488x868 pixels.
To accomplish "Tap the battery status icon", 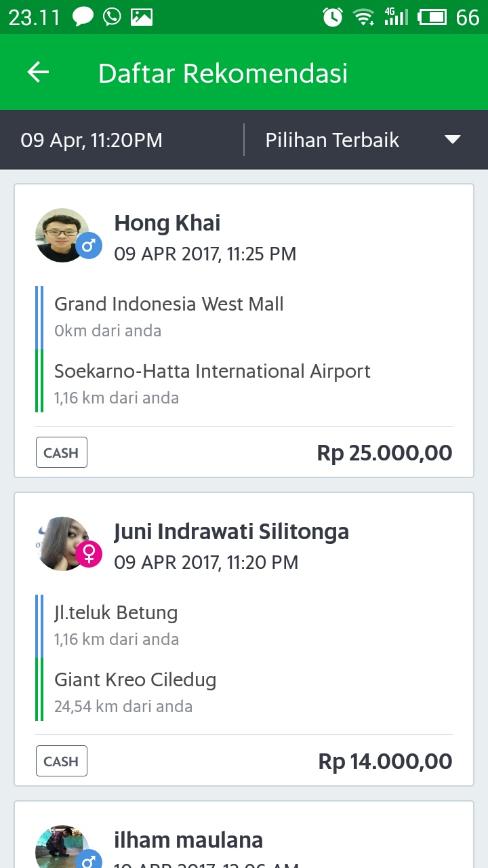I will point(432,17).
